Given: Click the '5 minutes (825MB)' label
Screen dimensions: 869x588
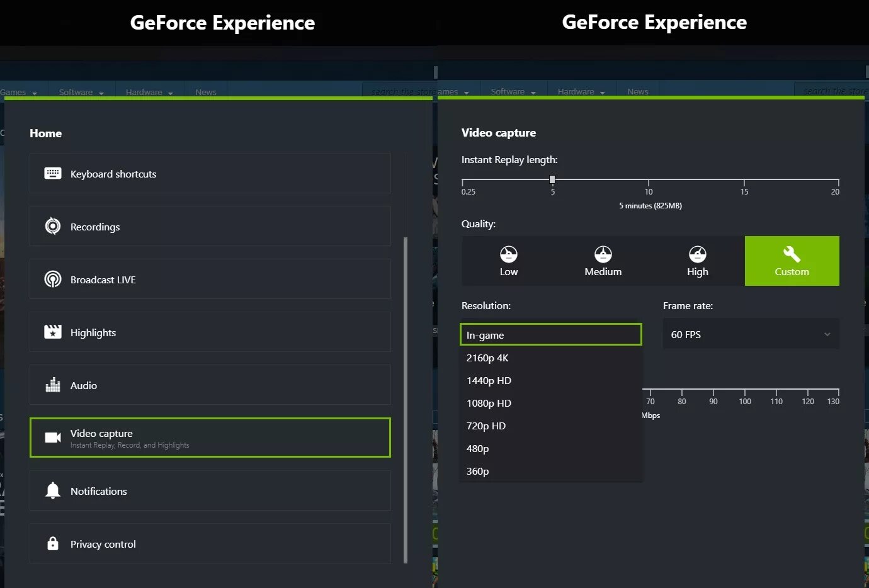Looking at the screenshot, I should click(650, 206).
